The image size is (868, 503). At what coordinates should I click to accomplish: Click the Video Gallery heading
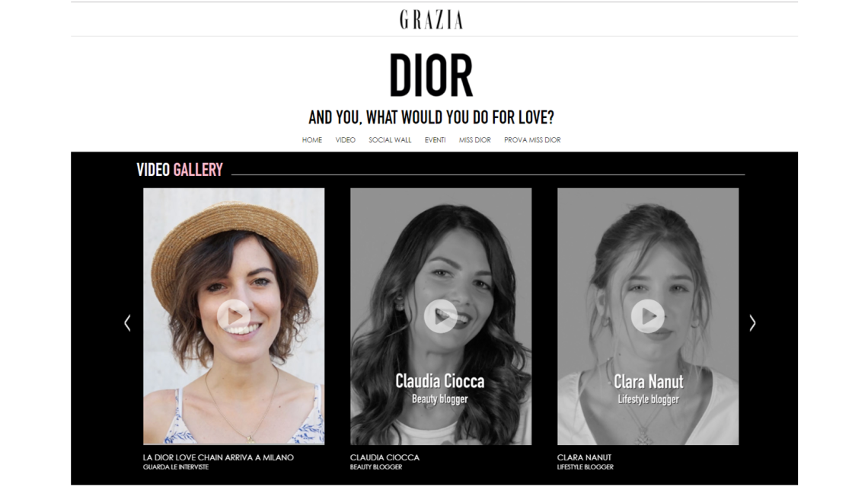pos(180,169)
